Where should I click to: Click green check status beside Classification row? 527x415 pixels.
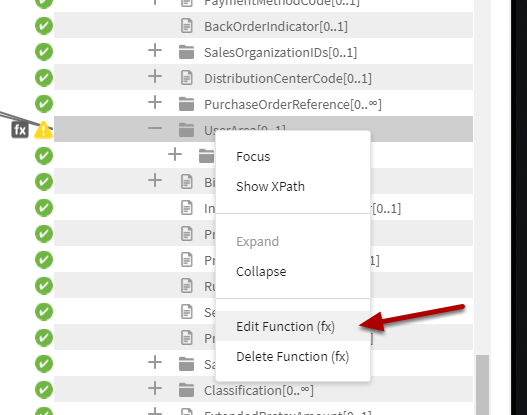44,390
